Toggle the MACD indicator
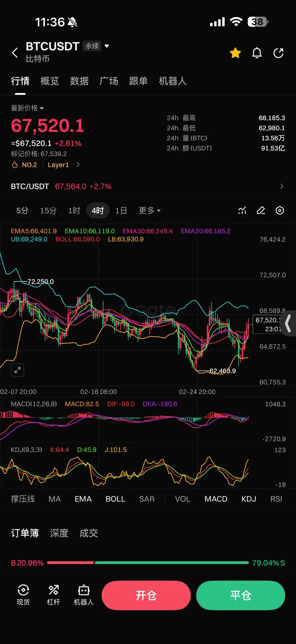The height and width of the screenshot is (644, 296). click(216, 499)
